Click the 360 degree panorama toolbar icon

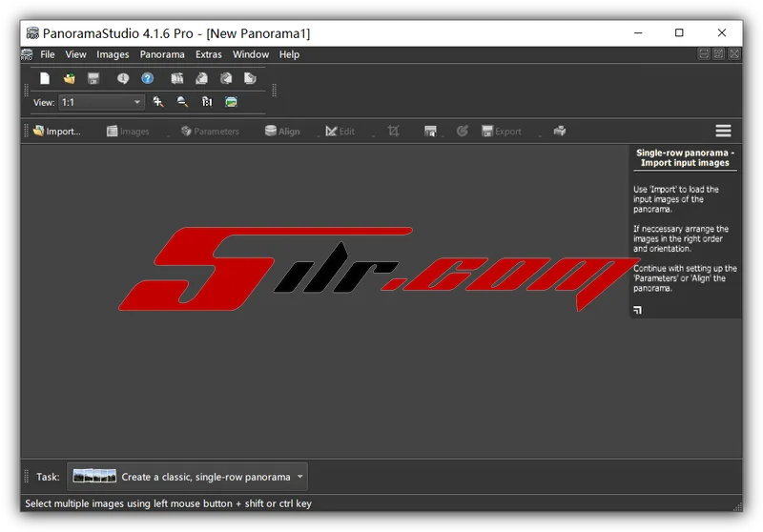[x=226, y=78]
